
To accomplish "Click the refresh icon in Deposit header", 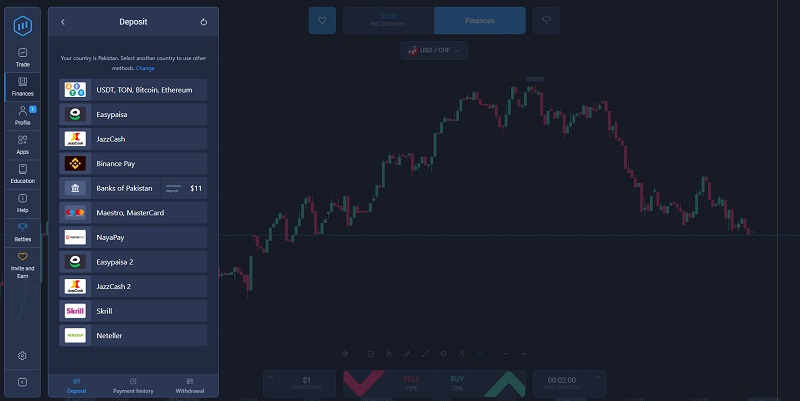I will (x=204, y=21).
